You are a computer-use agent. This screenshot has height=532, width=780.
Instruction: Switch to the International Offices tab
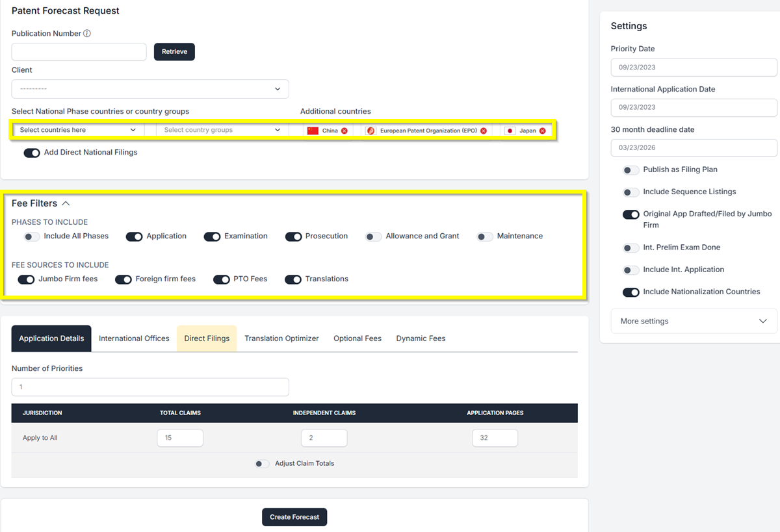coord(134,338)
